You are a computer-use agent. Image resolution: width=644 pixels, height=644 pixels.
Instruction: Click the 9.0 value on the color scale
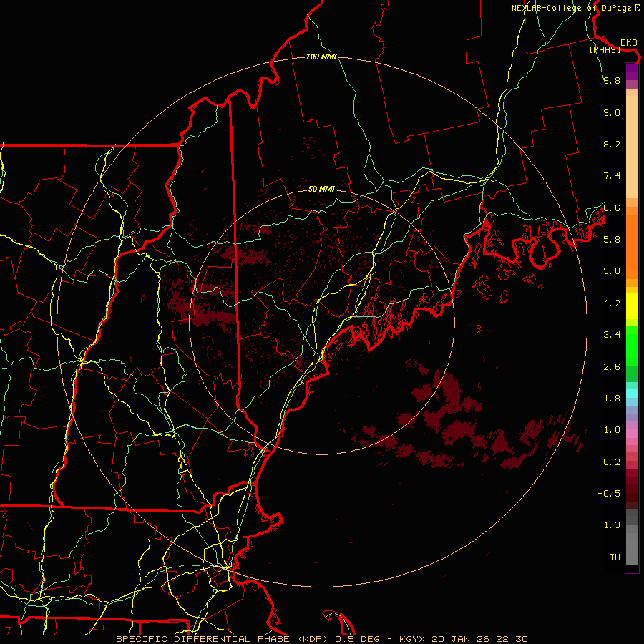612,112
